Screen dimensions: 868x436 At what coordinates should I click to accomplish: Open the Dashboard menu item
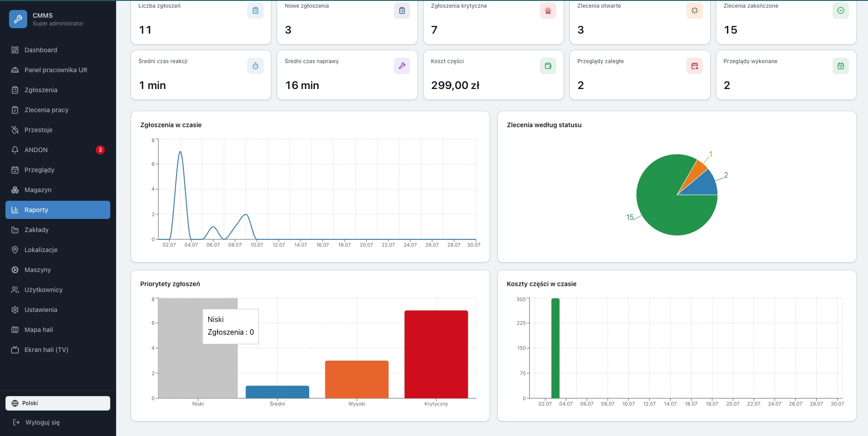[58, 50]
